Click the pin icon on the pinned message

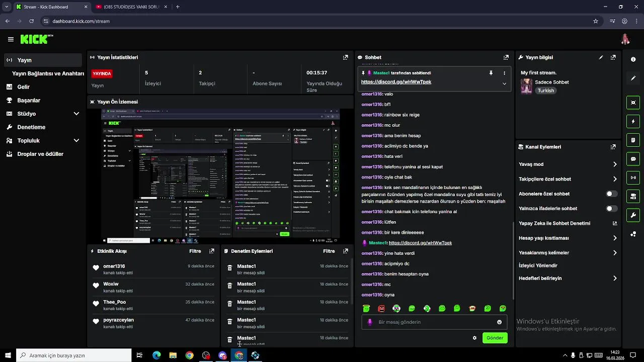(x=491, y=73)
